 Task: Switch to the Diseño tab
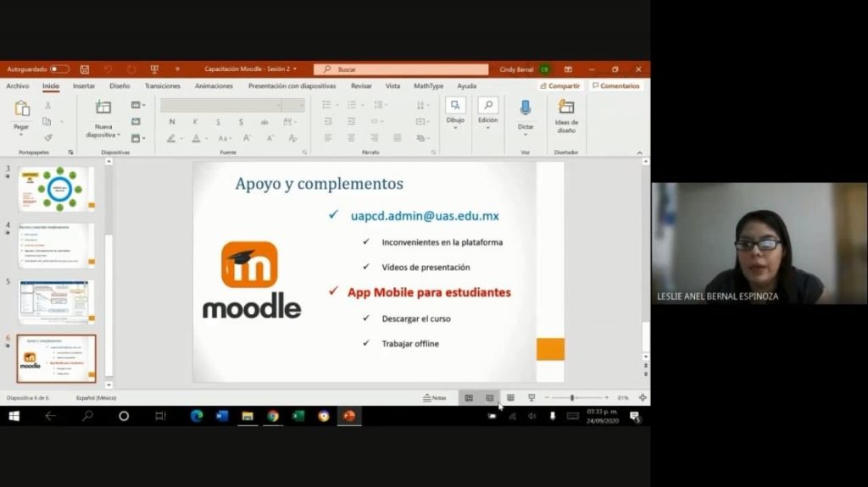pyautogui.click(x=120, y=86)
